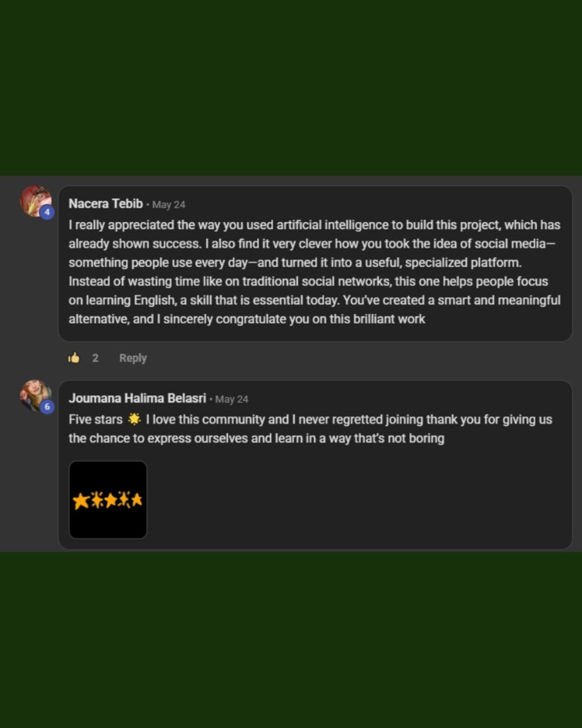Click the dark green area above comments
This screenshot has height=728, width=582.
[x=291, y=88]
